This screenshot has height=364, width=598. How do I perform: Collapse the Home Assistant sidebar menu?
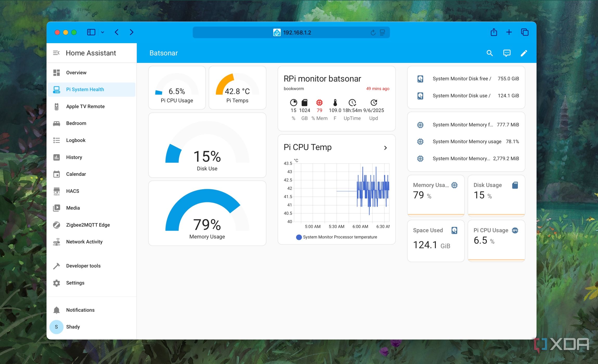tap(56, 53)
